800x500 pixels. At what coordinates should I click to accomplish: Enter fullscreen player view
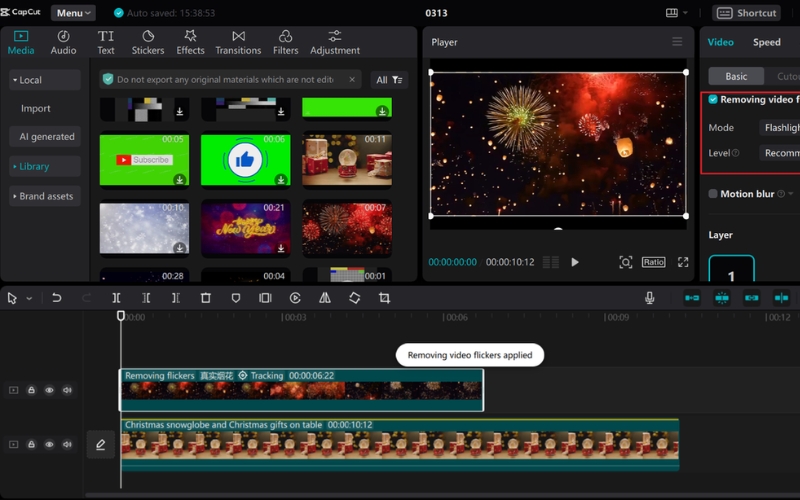click(x=683, y=262)
